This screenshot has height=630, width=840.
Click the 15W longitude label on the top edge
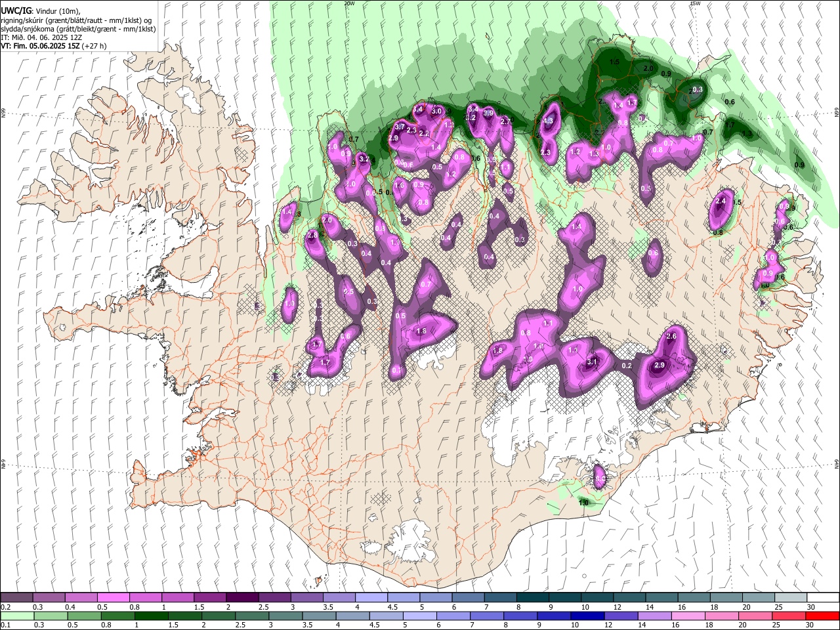695,3
